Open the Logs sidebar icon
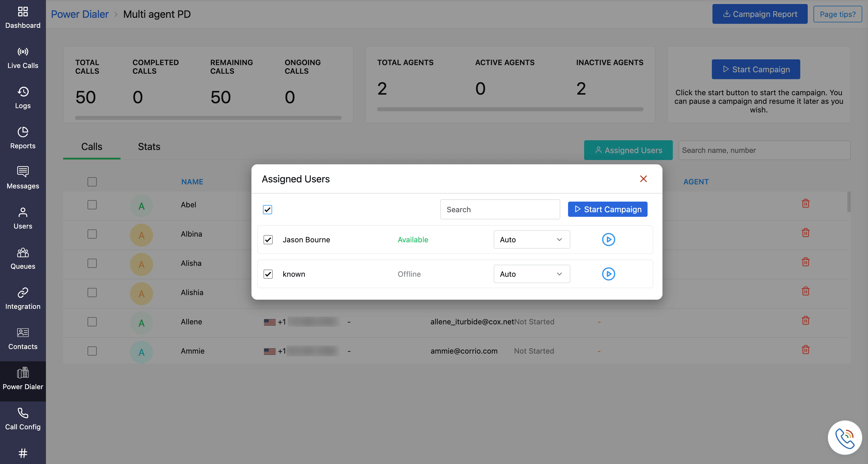 click(23, 98)
